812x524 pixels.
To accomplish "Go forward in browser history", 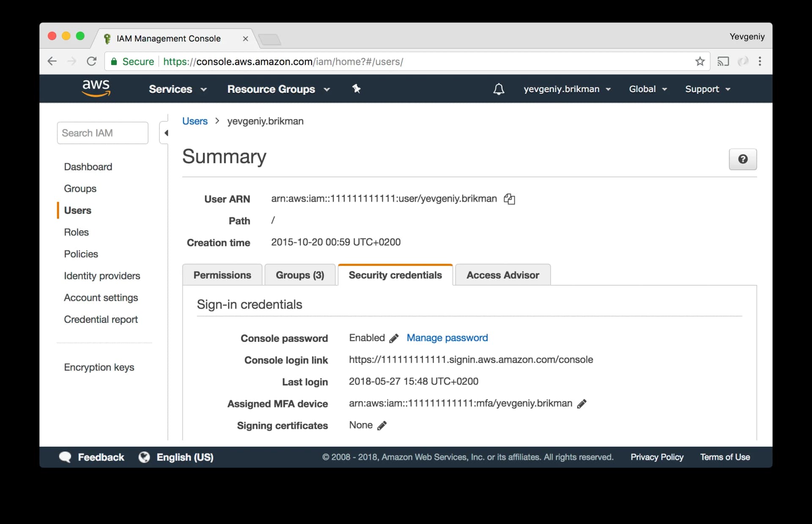I will (x=72, y=61).
